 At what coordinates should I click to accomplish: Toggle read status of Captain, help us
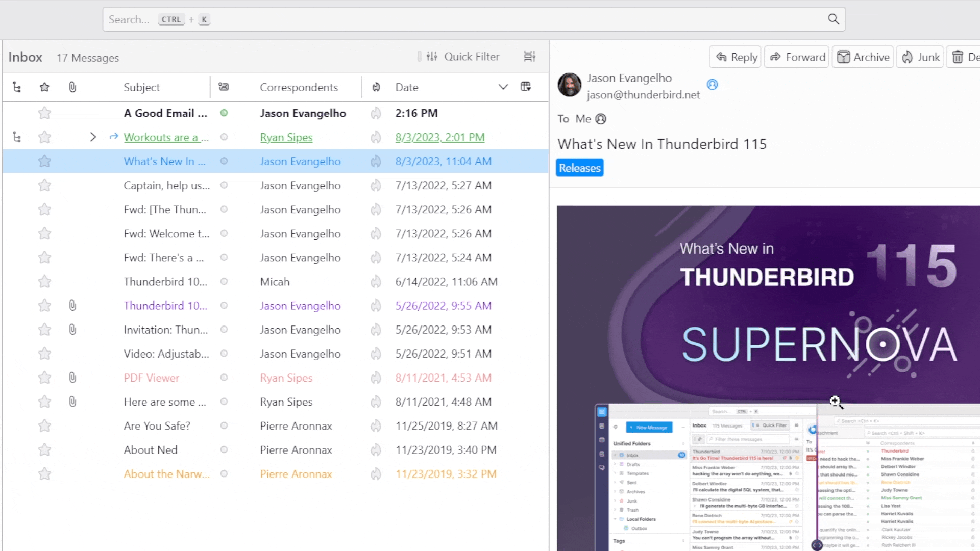tap(224, 185)
